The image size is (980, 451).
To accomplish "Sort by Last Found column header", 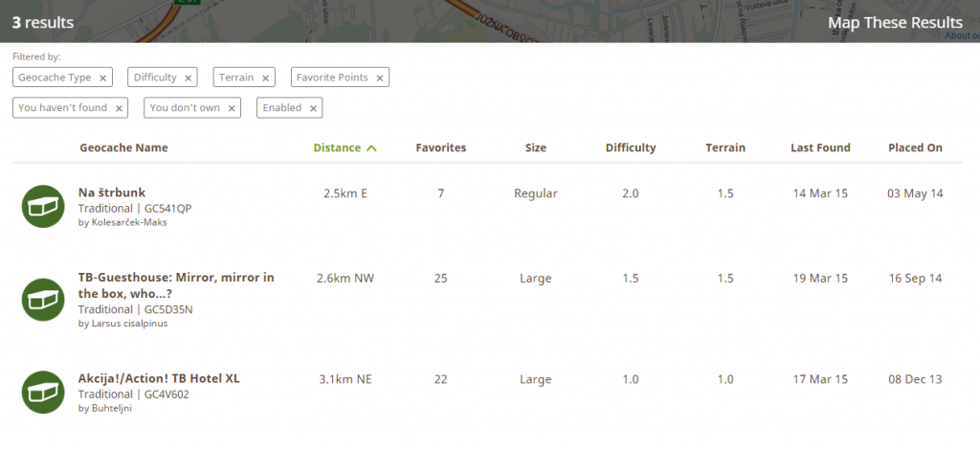I will click(820, 148).
